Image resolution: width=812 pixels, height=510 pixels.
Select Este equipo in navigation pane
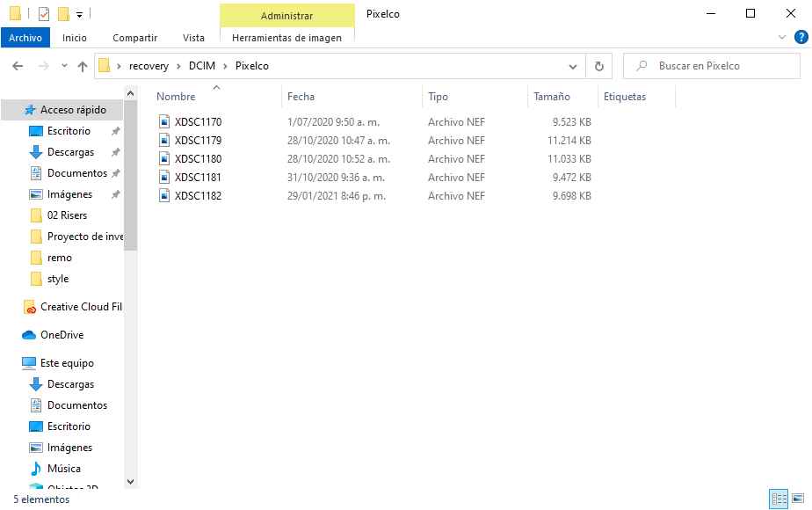coord(67,363)
